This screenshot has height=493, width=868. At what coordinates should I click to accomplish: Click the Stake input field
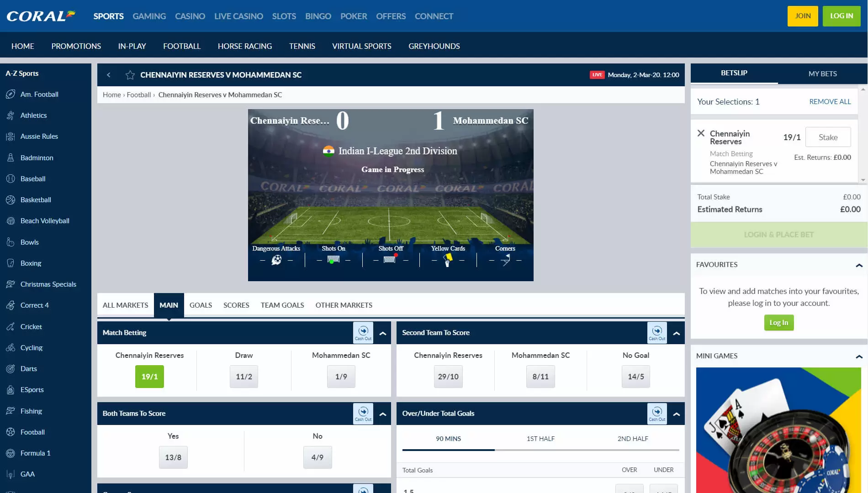point(828,137)
